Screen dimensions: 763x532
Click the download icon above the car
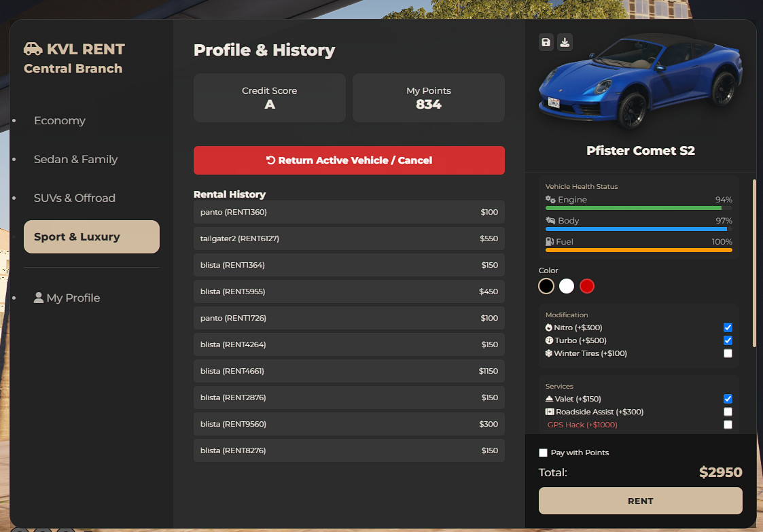(x=565, y=42)
